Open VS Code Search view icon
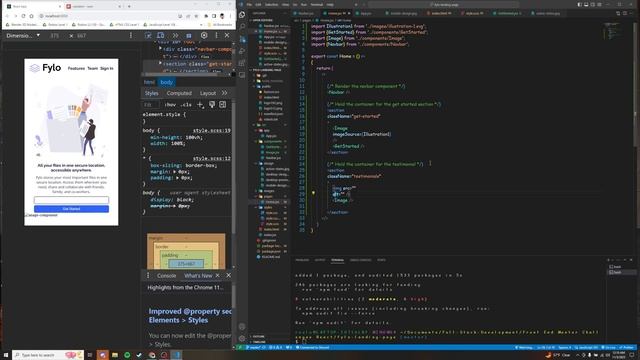This screenshot has width=640, height=360. 242,27
